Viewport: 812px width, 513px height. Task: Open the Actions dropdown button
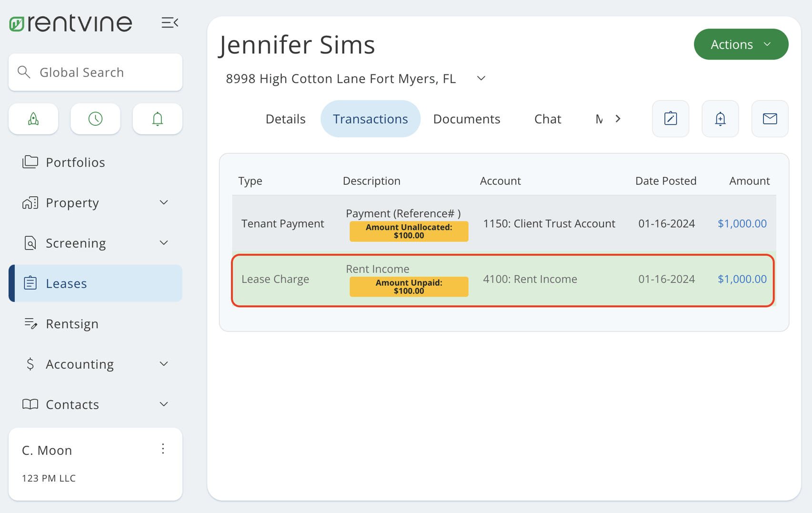741,44
